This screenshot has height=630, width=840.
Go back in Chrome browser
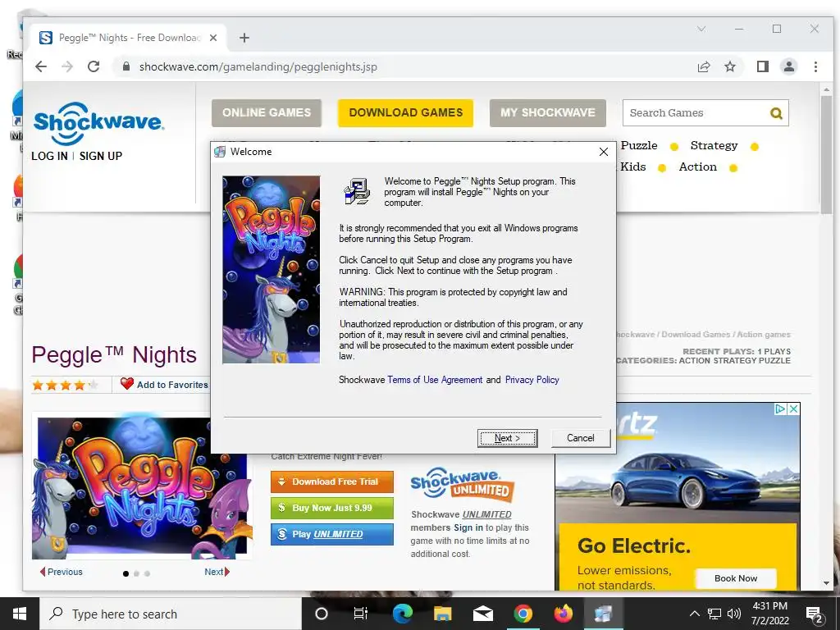pyautogui.click(x=41, y=66)
